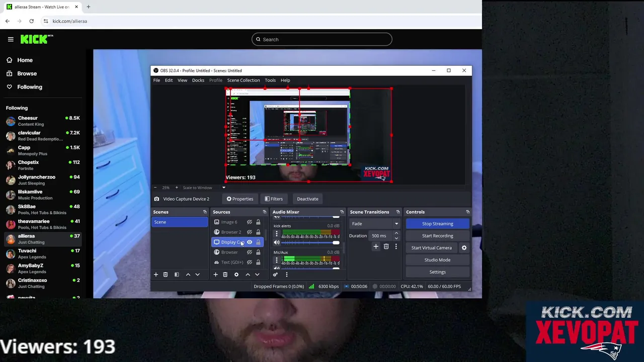Viewport: 644px width, 362px height.
Task: Mute the kick alerts audio
Action: click(x=276, y=242)
